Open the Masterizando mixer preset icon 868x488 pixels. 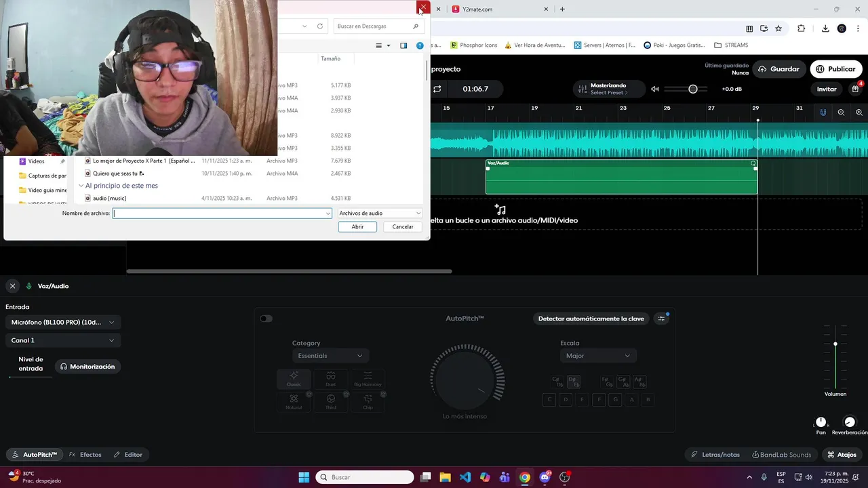point(583,89)
